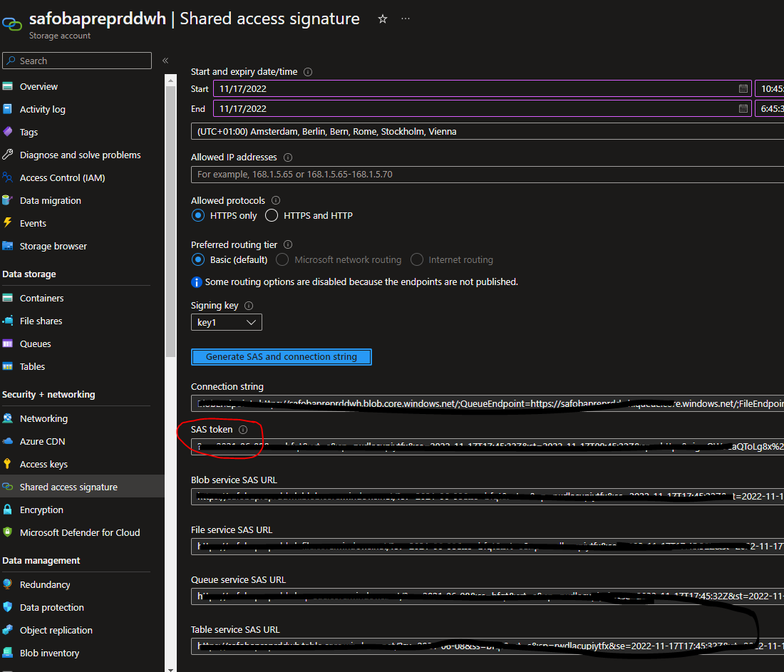This screenshot has height=672, width=784.
Task: Open Diagnose and solve problems wrench icon
Action: pos(8,155)
